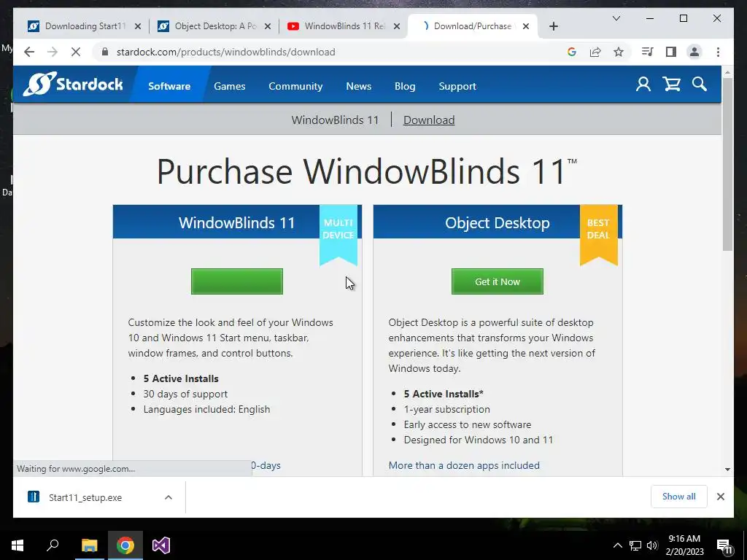Open Chrome side panel icon
This screenshot has height=560, width=747.
(671, 52)
